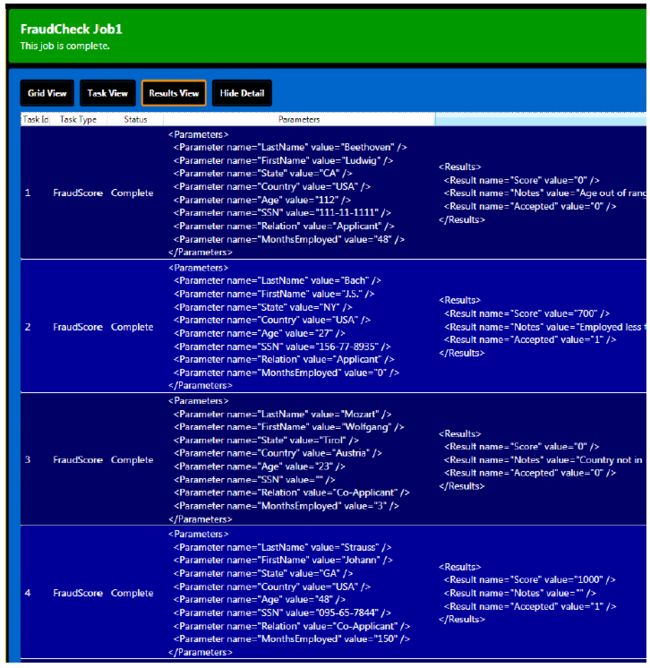650x668 pixels.
Task: Click the 'This job is complete.' message
Action: pyautogui.click(x=65, y=46)
